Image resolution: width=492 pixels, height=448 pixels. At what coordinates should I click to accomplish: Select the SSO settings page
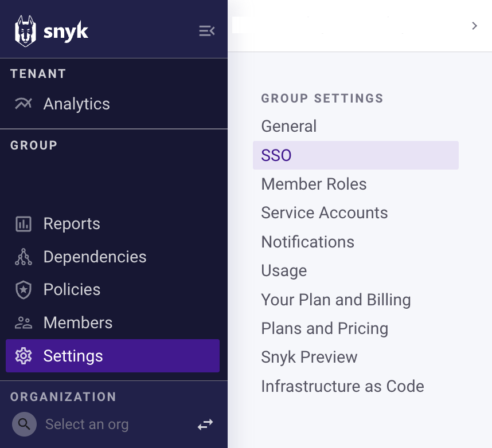[x=276, y=155]
